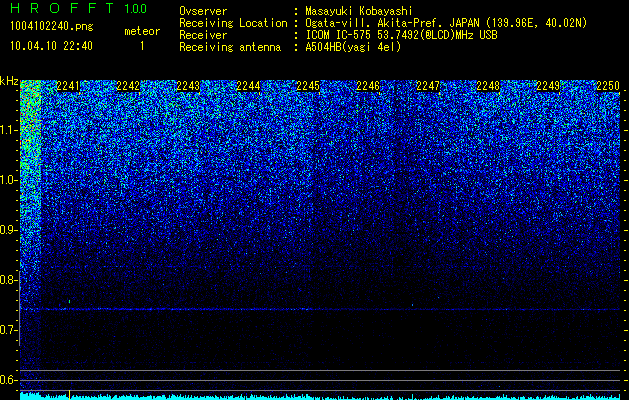This screenshot has height=400, width=629.
Task: Click the meteor count value 1
Action: [x=142, y=46]
